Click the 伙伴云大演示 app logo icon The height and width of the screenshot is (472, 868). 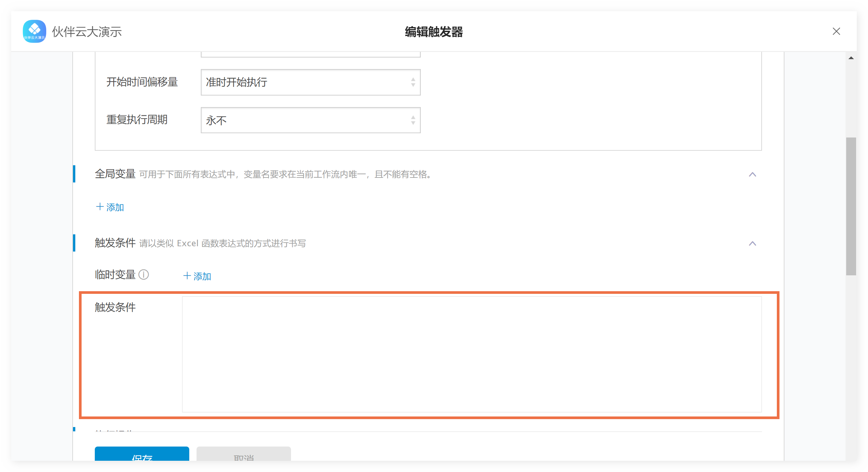point(34,31)
